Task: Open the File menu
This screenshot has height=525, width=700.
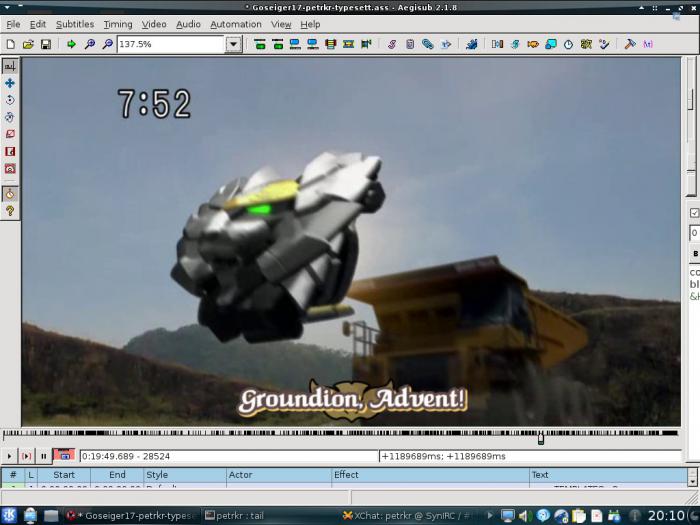Action: pyautogui.click(x=13, y=25)
